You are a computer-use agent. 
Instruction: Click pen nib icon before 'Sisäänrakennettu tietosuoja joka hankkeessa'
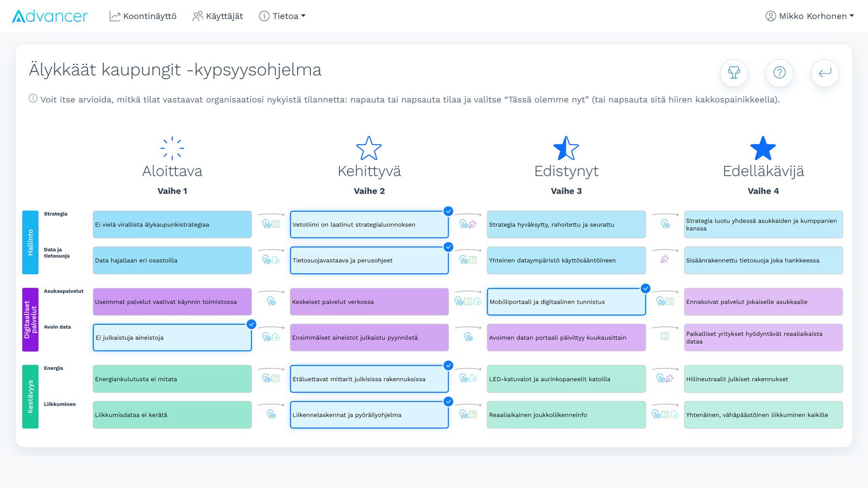[x=665, y=260]
